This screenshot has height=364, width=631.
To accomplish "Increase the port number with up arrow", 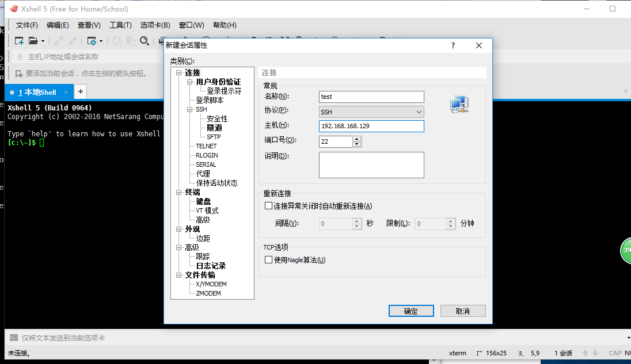I will [x=357, y=139].
